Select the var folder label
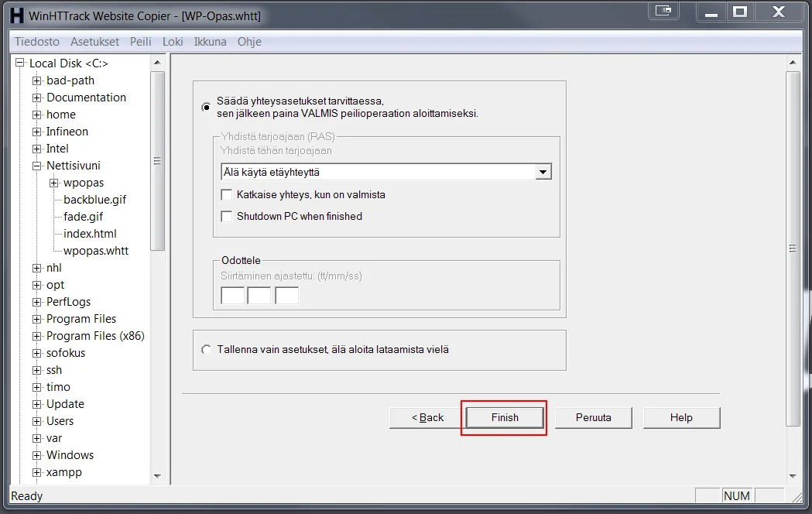This screenshot has width=812, height=514. tap(54, 438)
